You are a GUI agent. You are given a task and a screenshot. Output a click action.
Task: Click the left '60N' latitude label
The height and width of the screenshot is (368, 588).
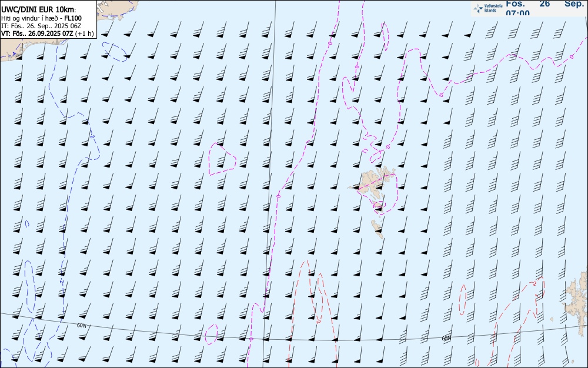81,325
